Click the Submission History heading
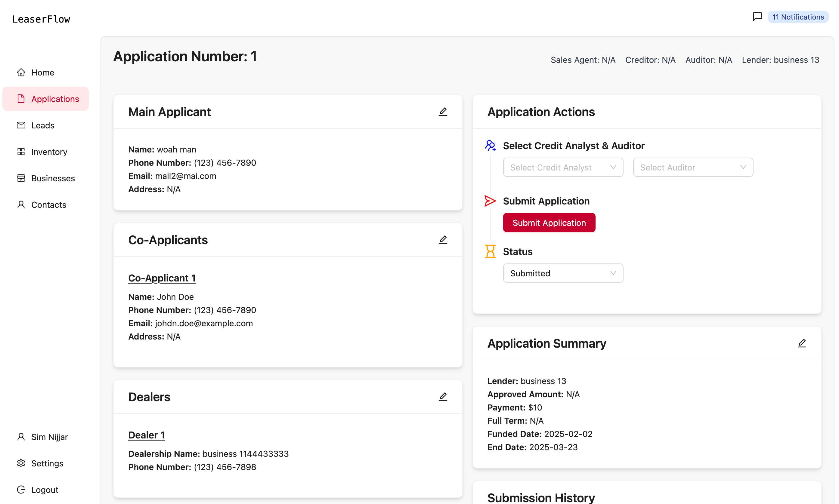The width and height of the screenshot is (839, 504). click(x=541, y=498)
